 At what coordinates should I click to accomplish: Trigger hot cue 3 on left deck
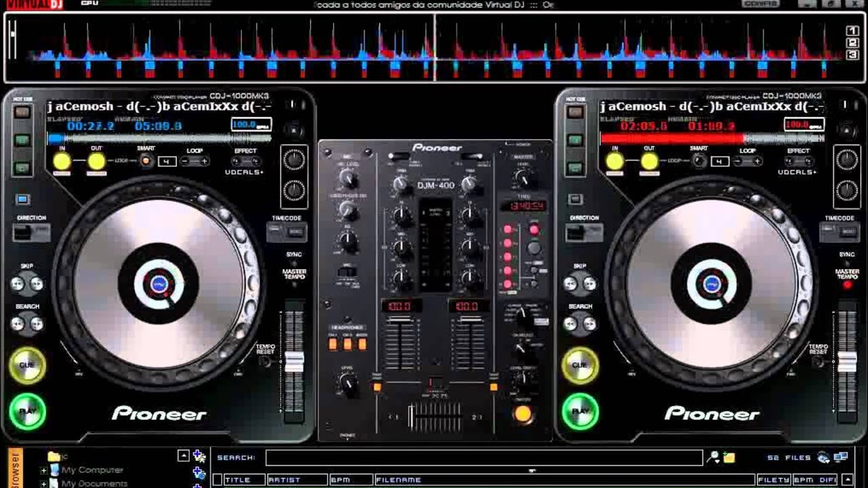click(x=23, y=167)
